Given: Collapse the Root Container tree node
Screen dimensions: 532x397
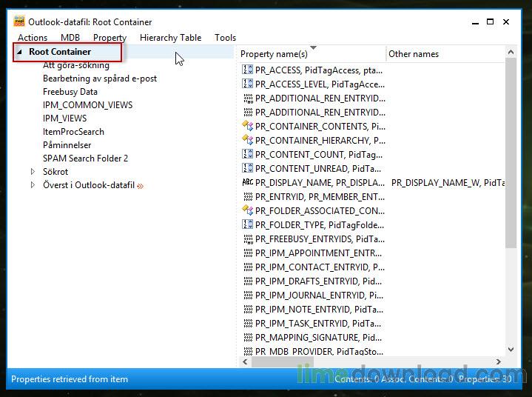Looking at the screenshot, I should [x=19, y=52].
